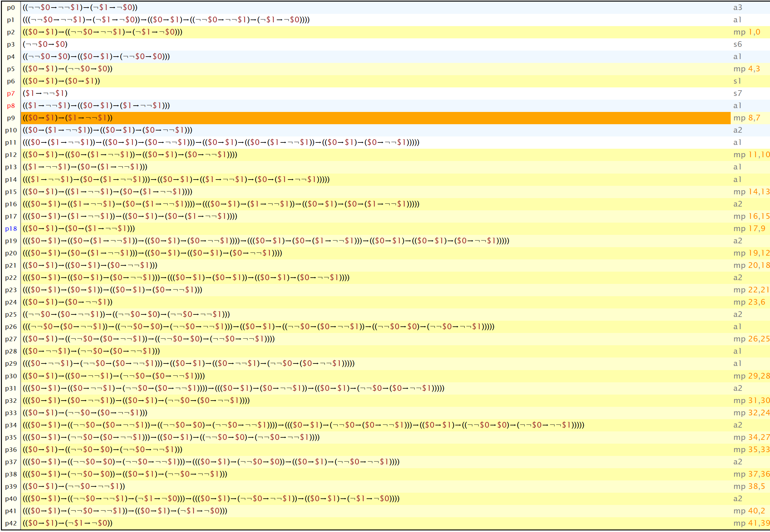Click the 's6' label on row p3
Image resolution: width=770 pixels, height=532 pixels.
(737, 44)
